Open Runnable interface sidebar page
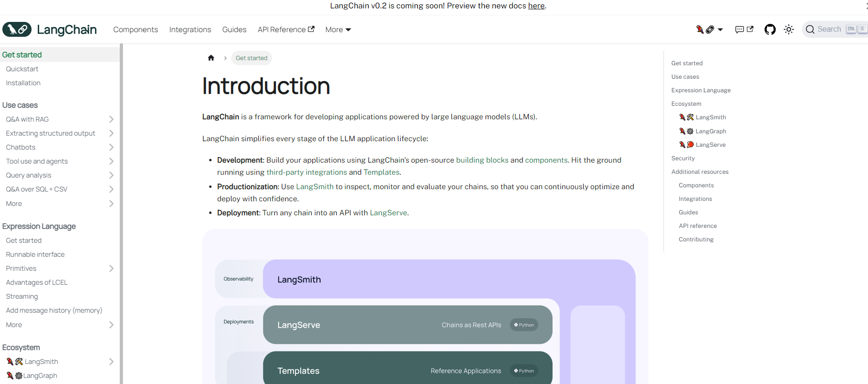The width and height of the screenshot is (868, 384). point(35,254)
